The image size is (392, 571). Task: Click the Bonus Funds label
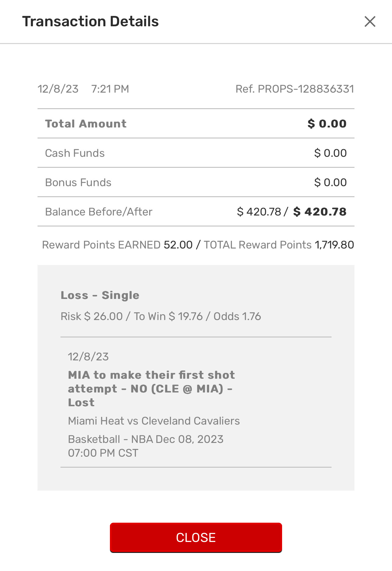[78, 182]
